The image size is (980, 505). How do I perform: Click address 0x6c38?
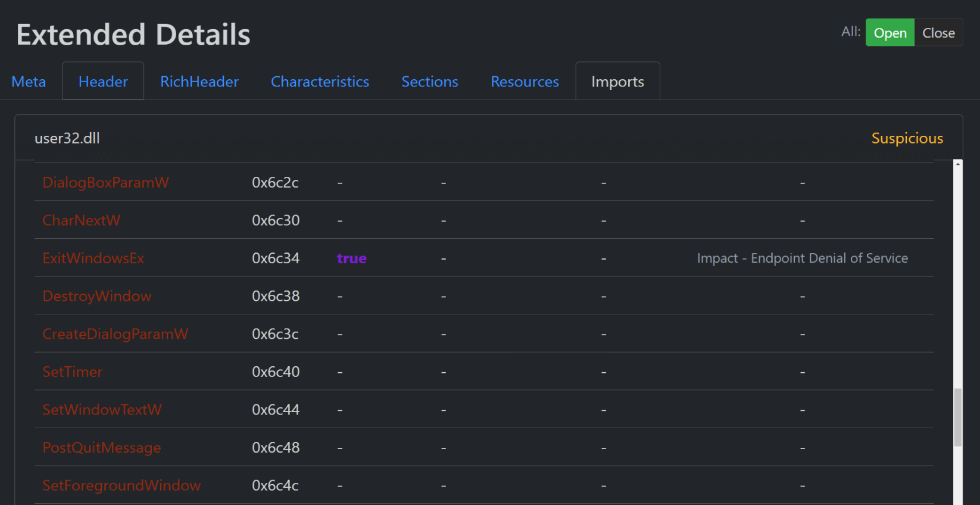(276, 296)
